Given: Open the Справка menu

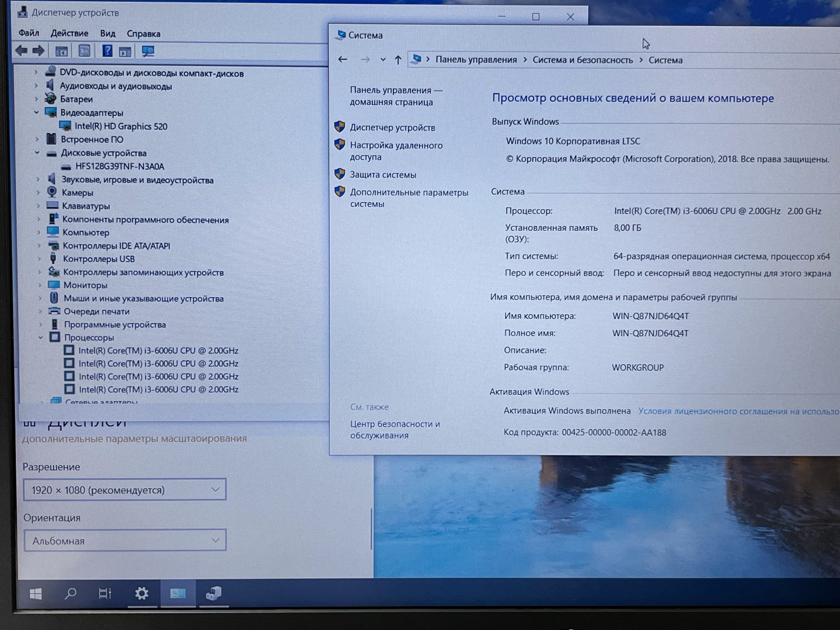Looking at the screenshot, I should click(x=144, y=34).
